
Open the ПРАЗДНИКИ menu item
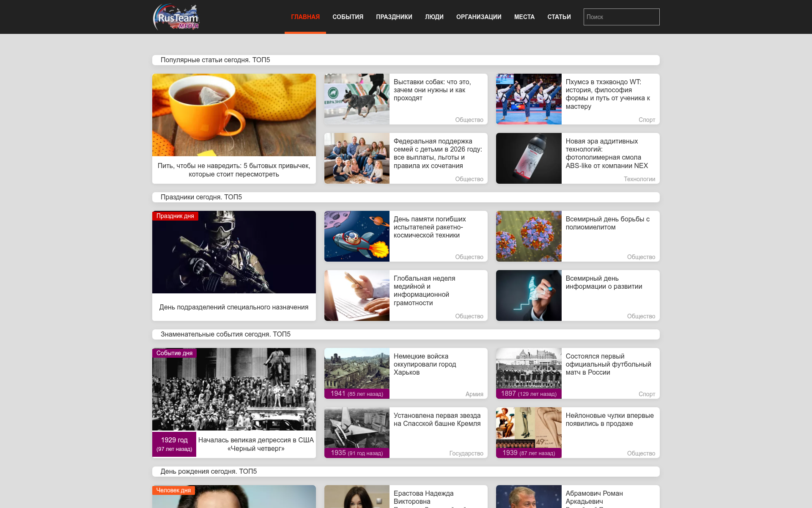click(394, 17)
